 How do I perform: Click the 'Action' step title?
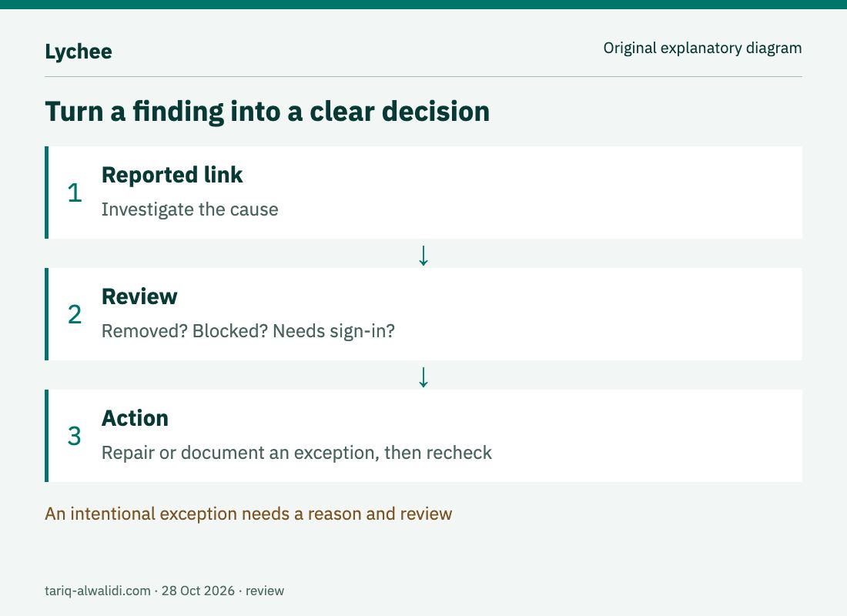pyautogui.click(x=135, y=418)
